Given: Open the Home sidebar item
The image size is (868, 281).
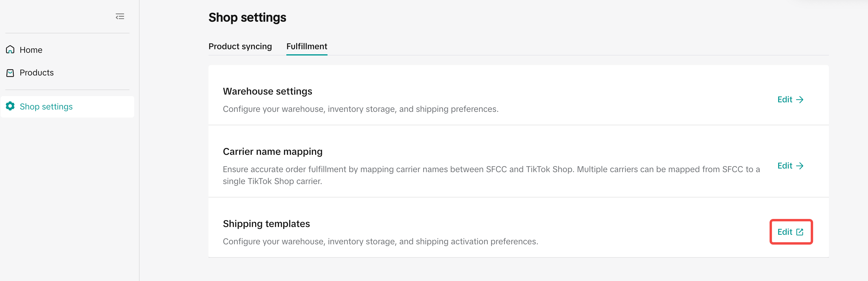Looking at the screenshot, I should (31, 50).
